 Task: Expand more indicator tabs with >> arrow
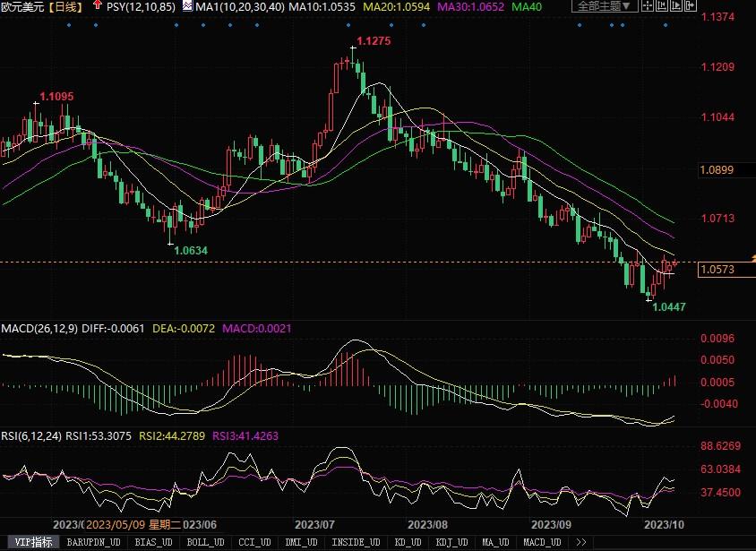581,542
